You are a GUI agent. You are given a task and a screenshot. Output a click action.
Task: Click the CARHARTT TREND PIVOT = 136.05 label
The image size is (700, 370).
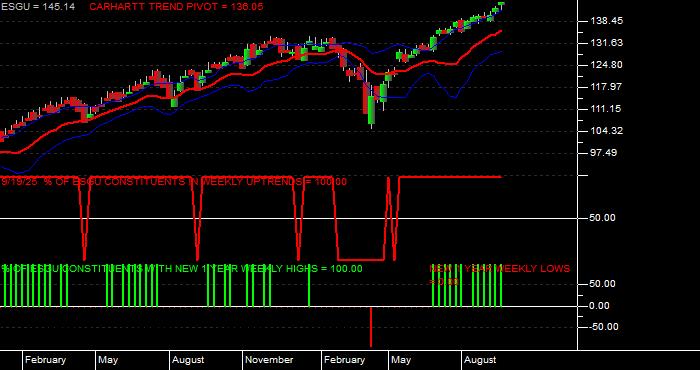[x=176, y=7]
